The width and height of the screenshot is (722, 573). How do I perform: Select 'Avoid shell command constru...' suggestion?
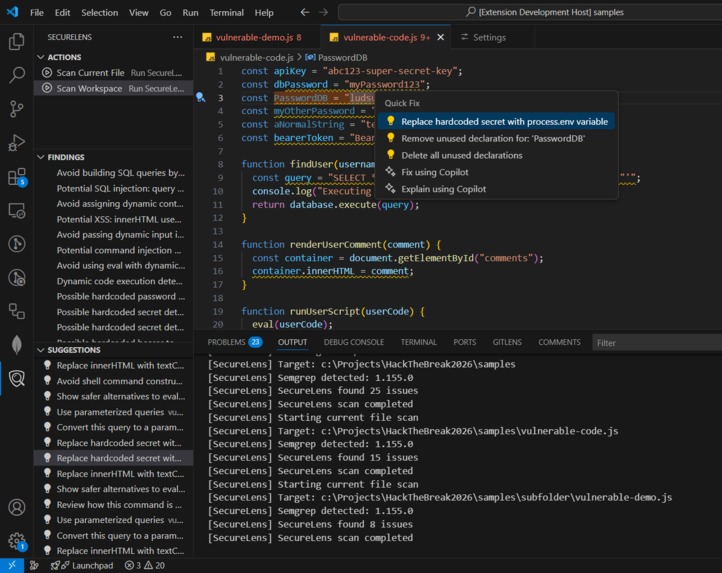pos(113,381)
